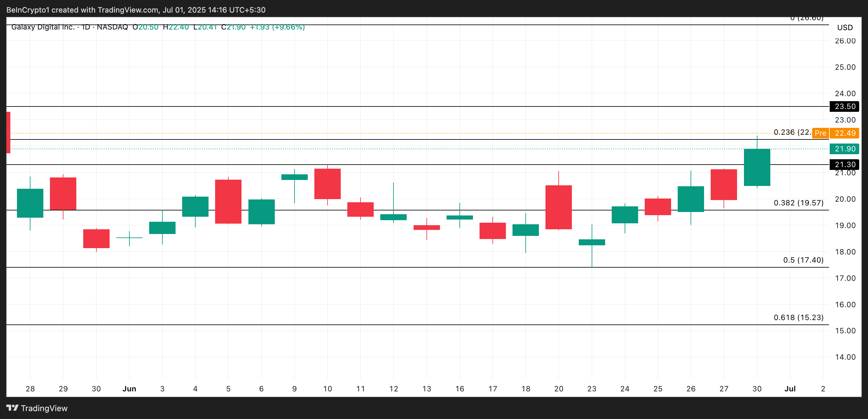
Task: Click the green 21.90 price label
Action: [845, 149]
